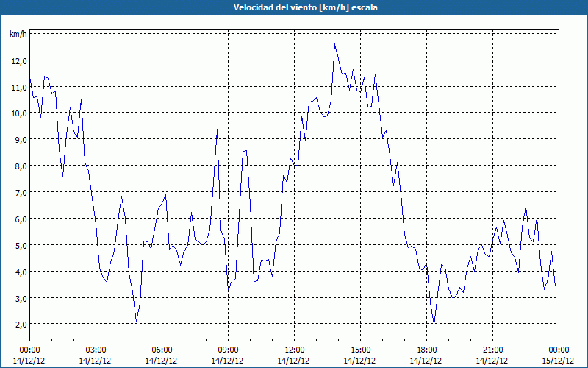Click the 21:00 time axis label
Screen dimensions: 588x368
(x=492, y=350)
